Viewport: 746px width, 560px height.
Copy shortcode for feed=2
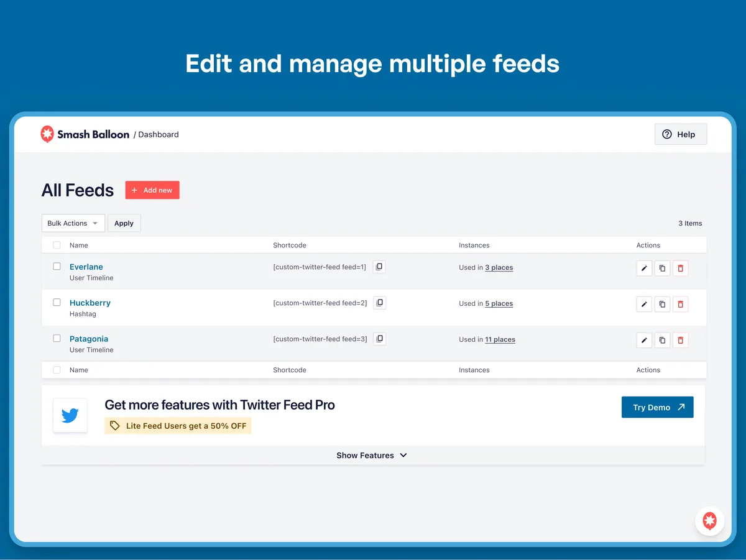(379, 303)
